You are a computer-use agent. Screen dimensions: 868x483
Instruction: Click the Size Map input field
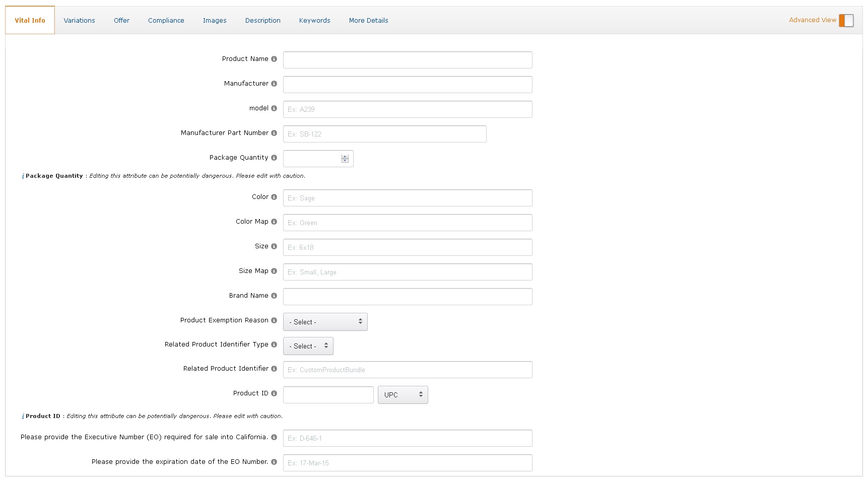coord(408,272)
